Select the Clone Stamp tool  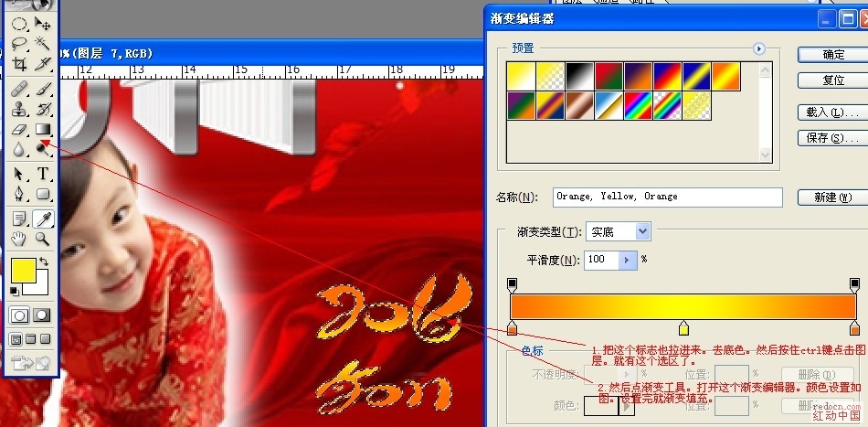(19, 109)
